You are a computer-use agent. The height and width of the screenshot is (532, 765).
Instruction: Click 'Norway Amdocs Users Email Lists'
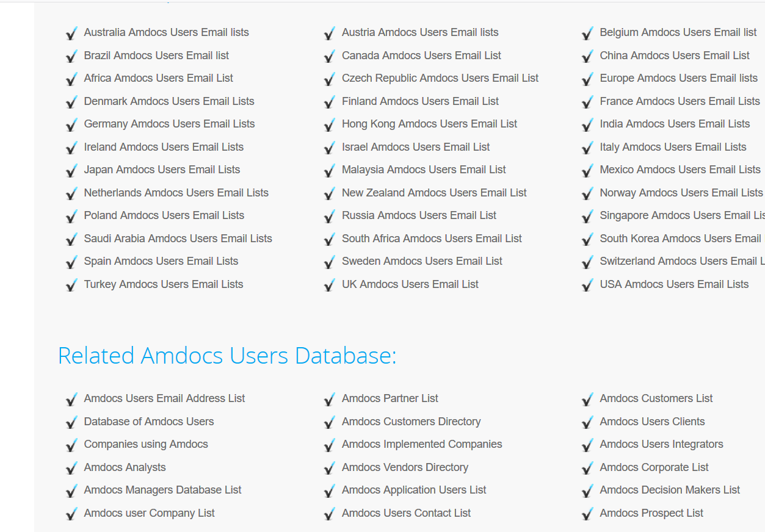(x=681, y=193)
